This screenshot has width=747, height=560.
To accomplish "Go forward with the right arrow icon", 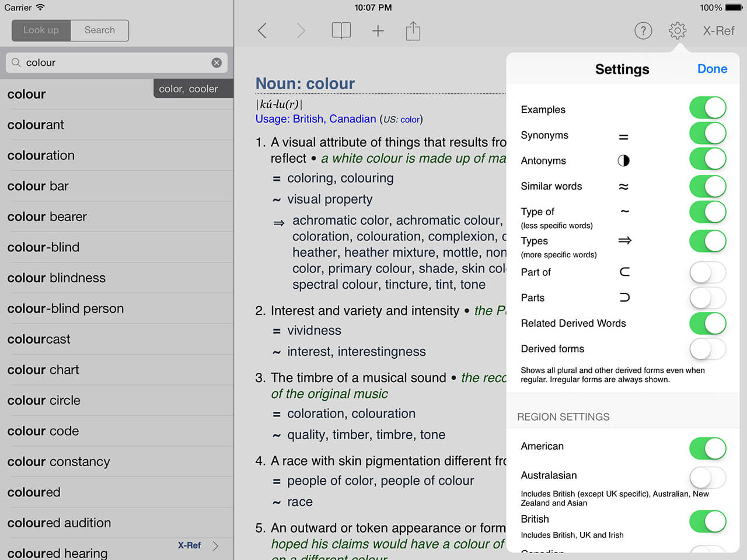I will (x=301, y=31).
